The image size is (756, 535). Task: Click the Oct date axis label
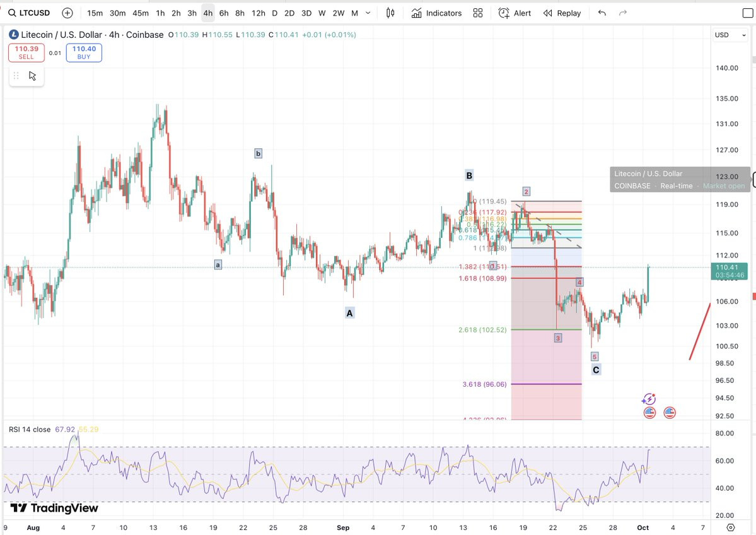[643, 527]
